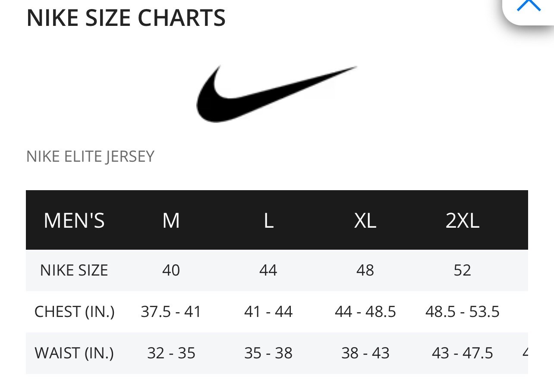Viewport: 554px width, 392px height.
Task: Click chest measurement 37.5 - 41
Action: (x=171, y=311)
